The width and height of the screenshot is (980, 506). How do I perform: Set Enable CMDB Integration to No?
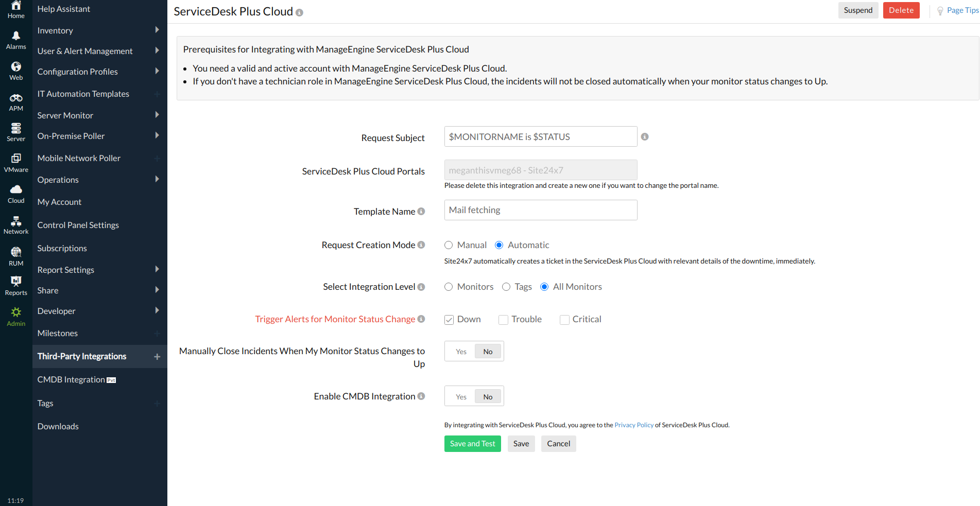pyautogui.click(x=488, y=397)
